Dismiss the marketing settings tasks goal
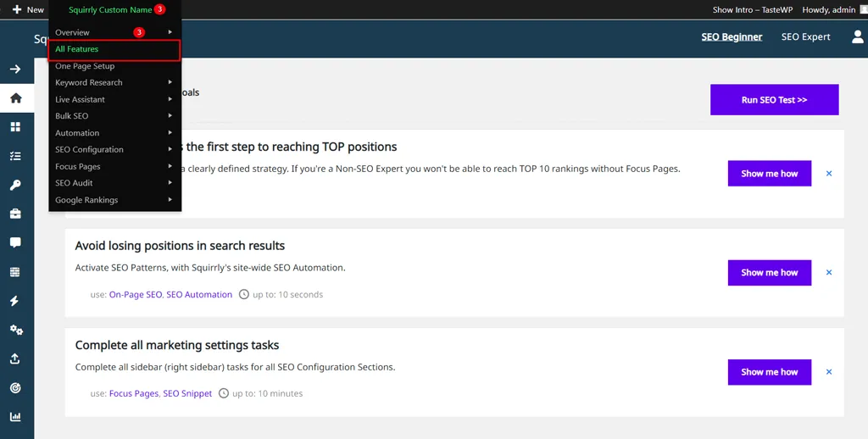 (x=829, y=372)
